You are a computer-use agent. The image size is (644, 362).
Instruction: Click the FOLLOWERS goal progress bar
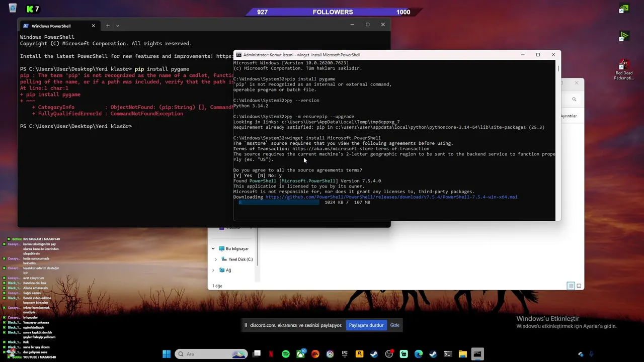[333, 12]
